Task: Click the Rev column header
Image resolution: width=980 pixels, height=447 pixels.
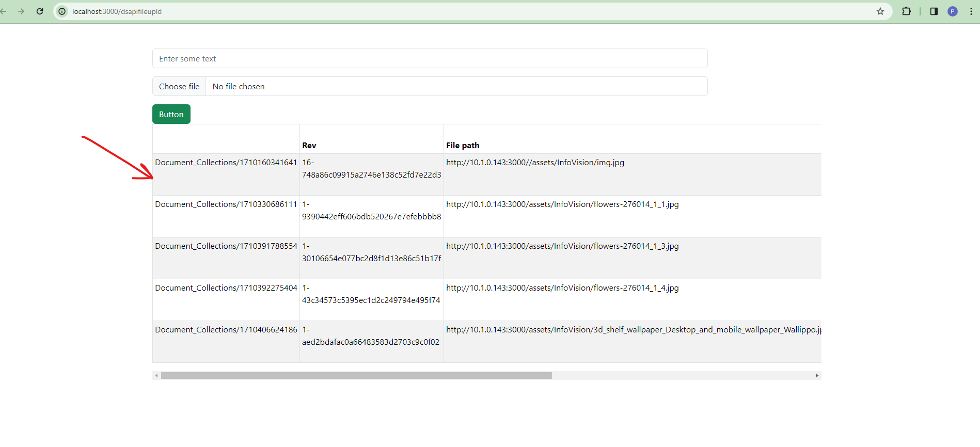Action: pyautogui.click(x=309, y=146)
